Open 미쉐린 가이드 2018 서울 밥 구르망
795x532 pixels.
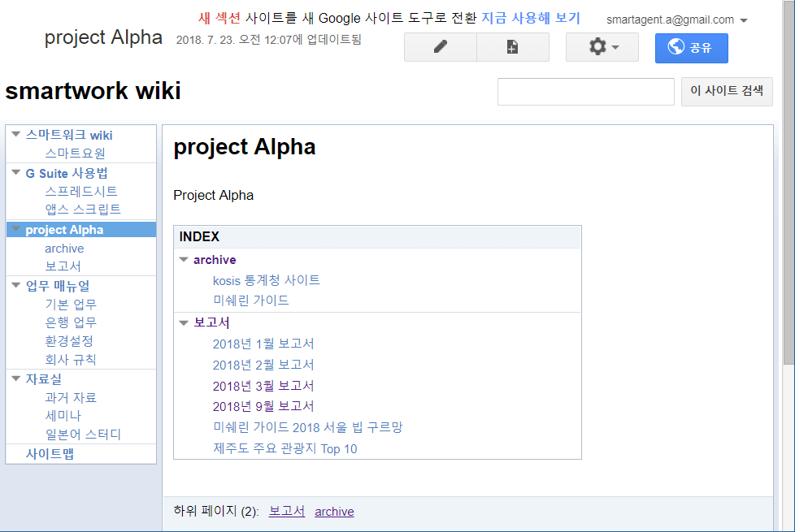coord(308,426)
